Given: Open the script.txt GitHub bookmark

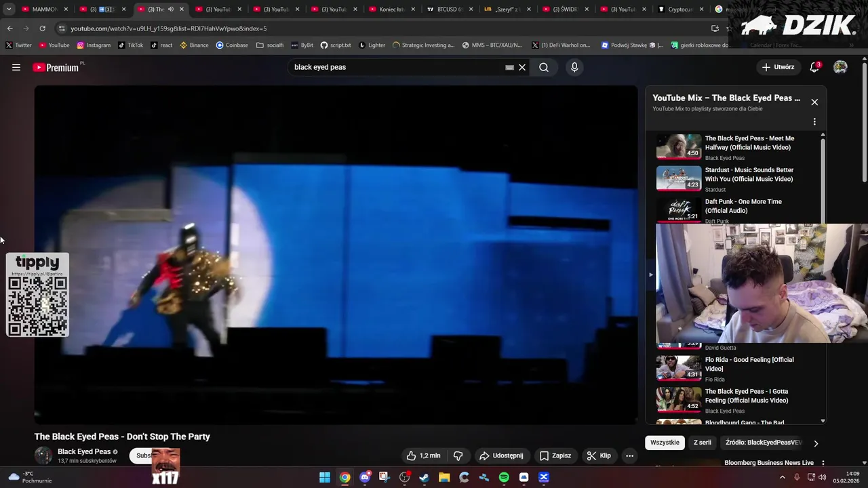Looking at the screenshot, I should pos(336,45).
